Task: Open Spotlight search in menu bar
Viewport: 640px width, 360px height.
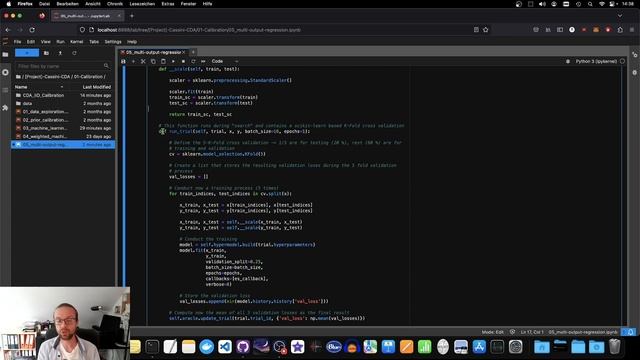Action: point(590,4)
